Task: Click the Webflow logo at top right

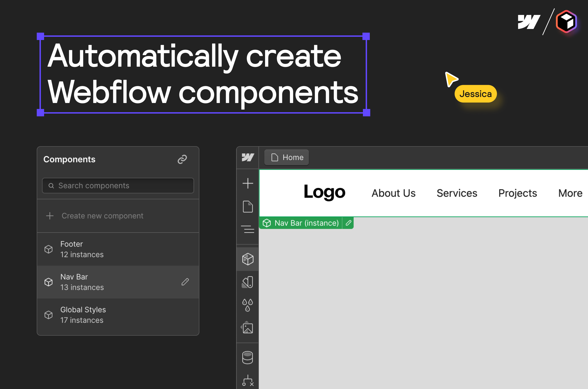Action: pyautogui.click(x=529, y=22)
